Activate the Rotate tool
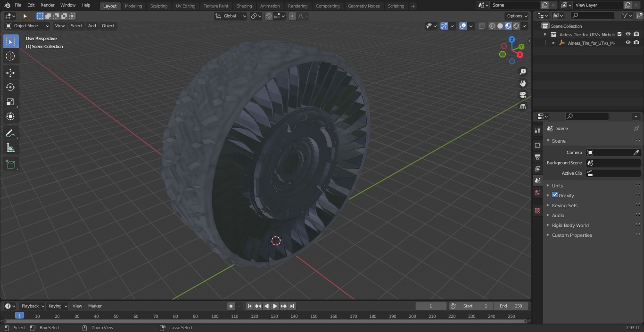This screenshot has width=644, height=332. (x=10, y=87)
